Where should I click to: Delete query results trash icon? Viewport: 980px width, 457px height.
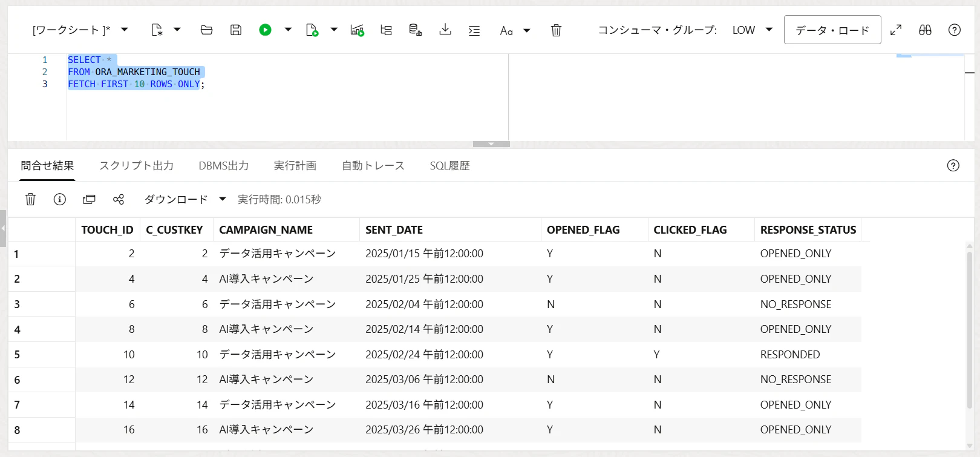[30, 199]
